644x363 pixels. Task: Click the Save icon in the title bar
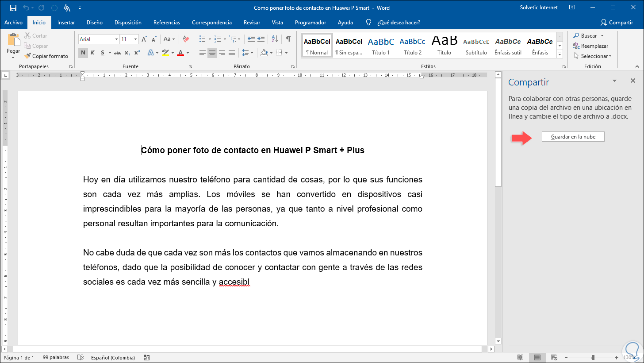(13, 8)
